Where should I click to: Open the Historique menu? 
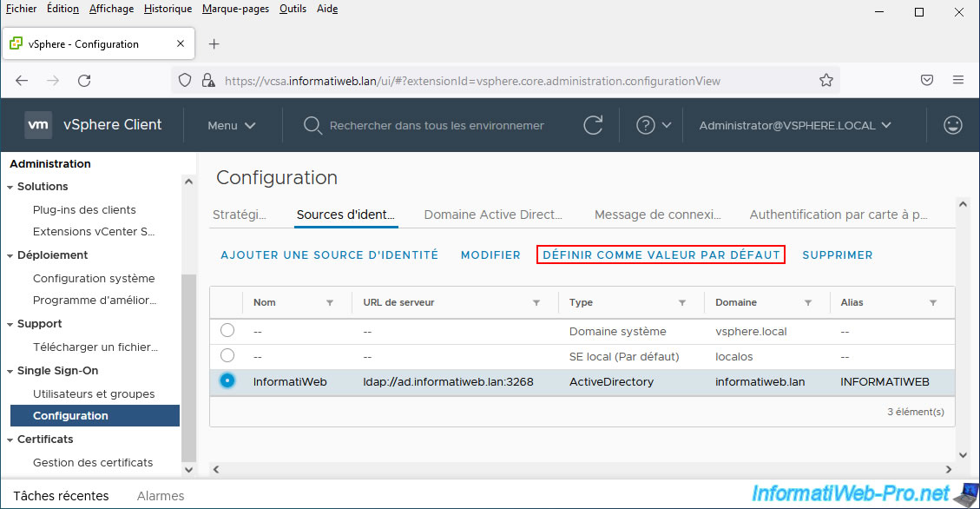pos(168,9)
